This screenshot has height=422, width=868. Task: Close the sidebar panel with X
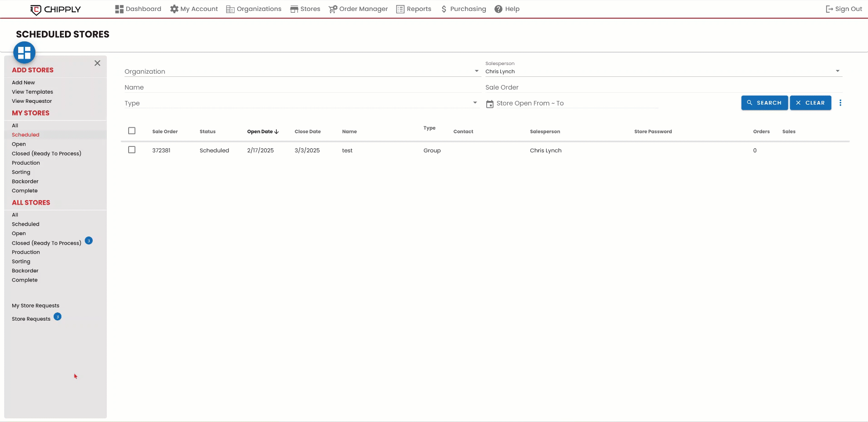(x=97, y=63)
